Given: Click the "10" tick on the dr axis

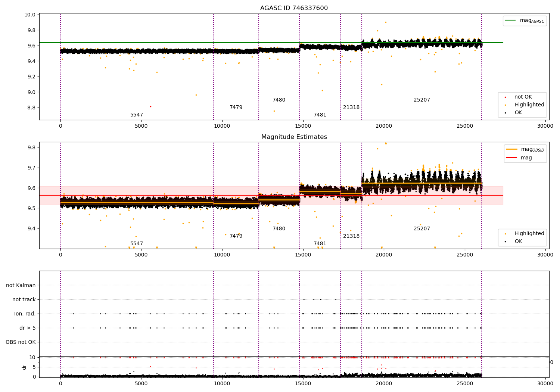Looking at the screenshot, I should (x=33, y=358).
